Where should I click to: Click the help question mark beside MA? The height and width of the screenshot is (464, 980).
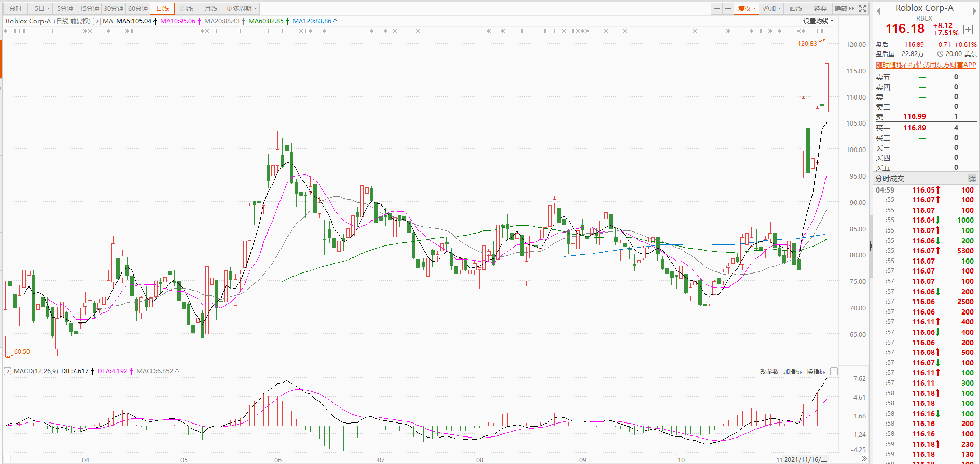point(96,21)
